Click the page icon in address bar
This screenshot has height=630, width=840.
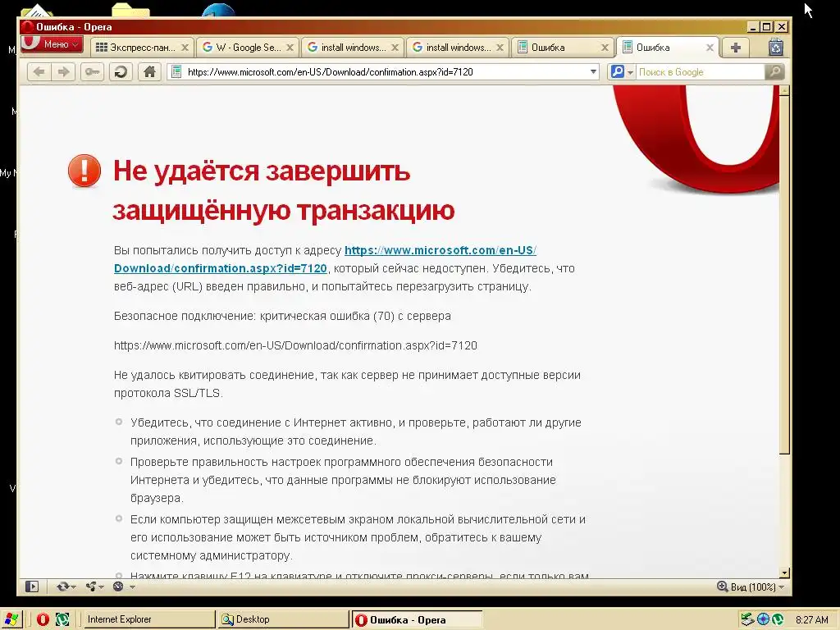click(176, 72)
